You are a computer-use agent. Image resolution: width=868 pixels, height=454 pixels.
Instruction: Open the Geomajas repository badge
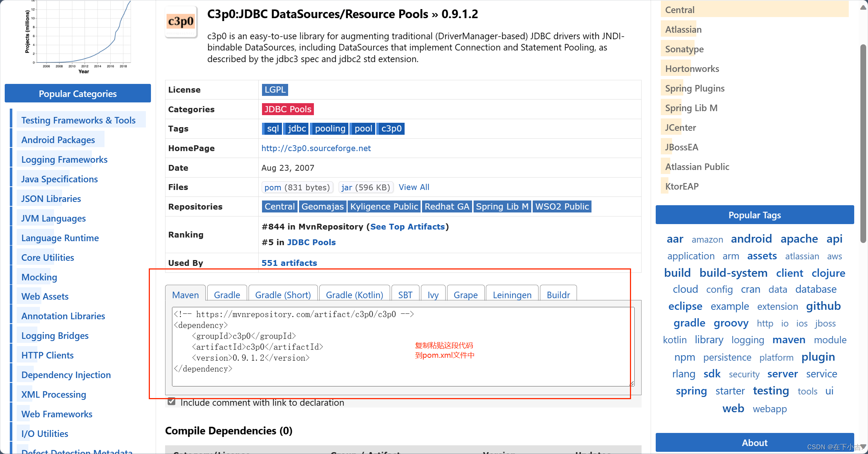322,206
